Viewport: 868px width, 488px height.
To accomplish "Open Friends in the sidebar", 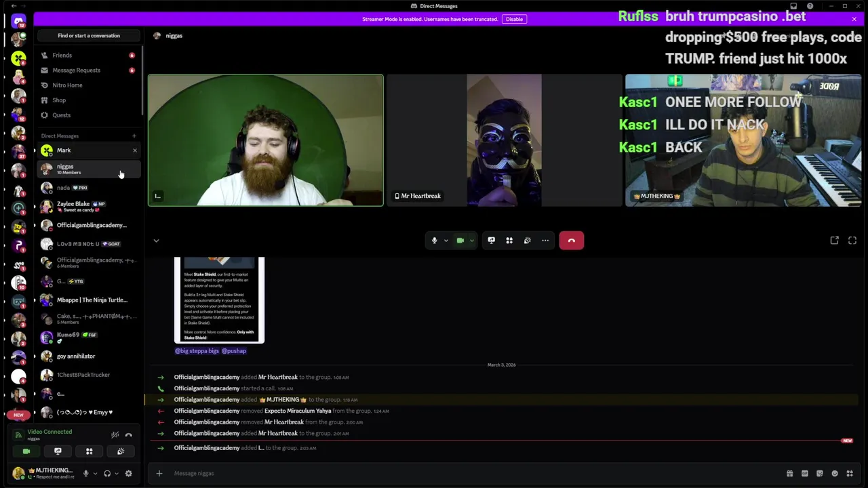I will pos(88,55).
